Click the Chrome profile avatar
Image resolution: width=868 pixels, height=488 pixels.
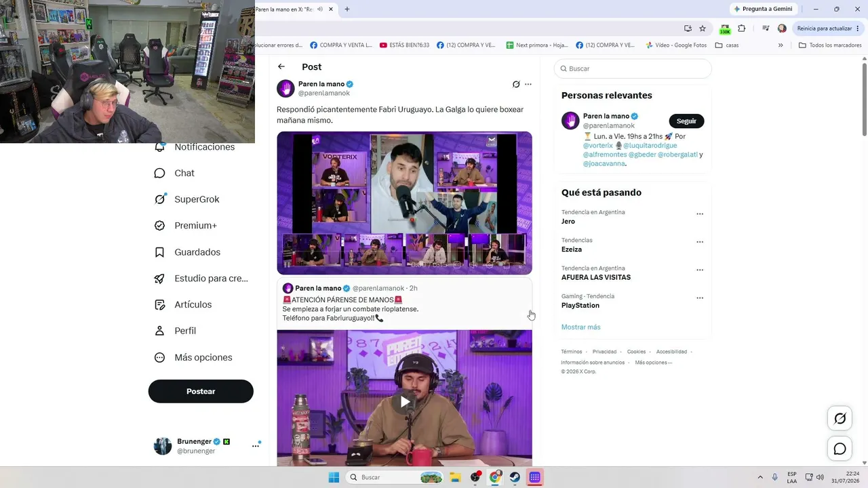point(782,28)
